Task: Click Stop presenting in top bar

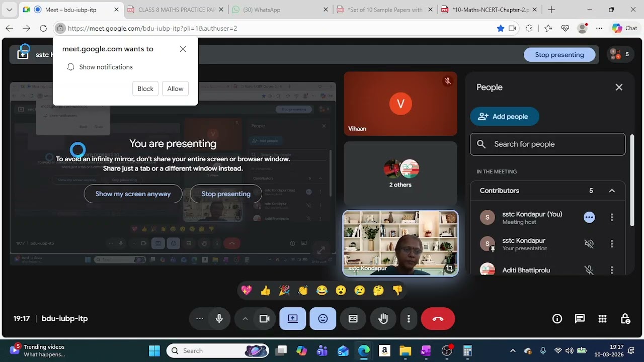Action: pyautogui.click(x=559, y=55)
